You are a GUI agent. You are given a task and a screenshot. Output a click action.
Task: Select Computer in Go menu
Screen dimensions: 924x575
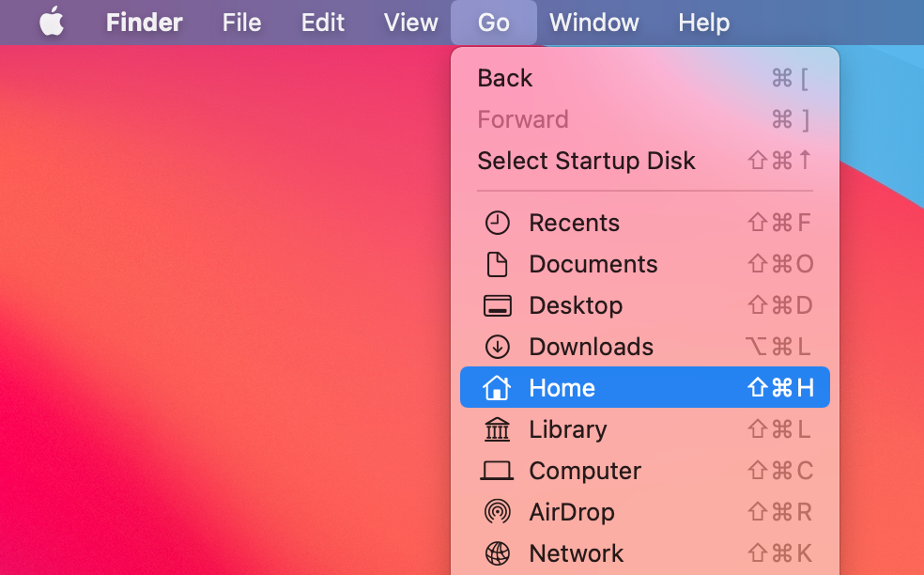645,471
